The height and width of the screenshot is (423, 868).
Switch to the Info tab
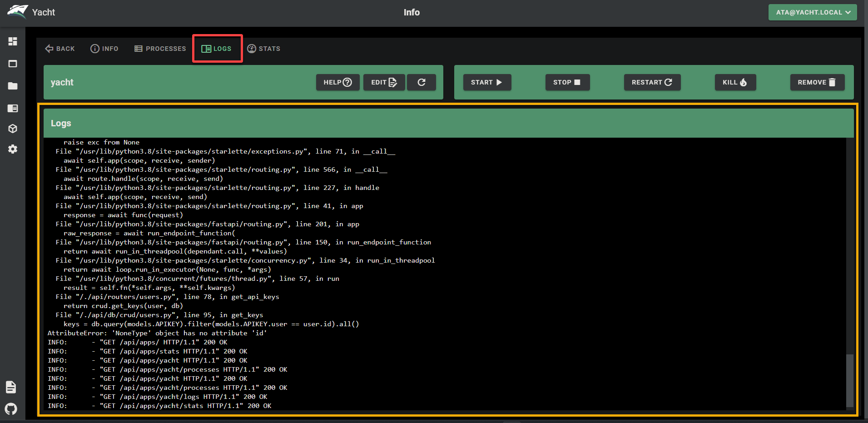click(x=104, y=49)
